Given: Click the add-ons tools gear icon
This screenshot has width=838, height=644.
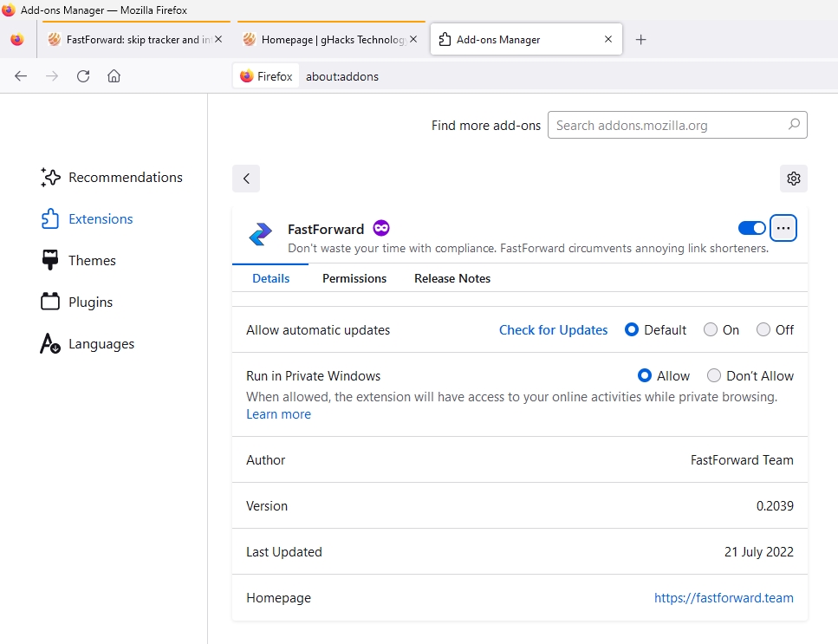Looking at the screenshot, I should coord(793,178).
